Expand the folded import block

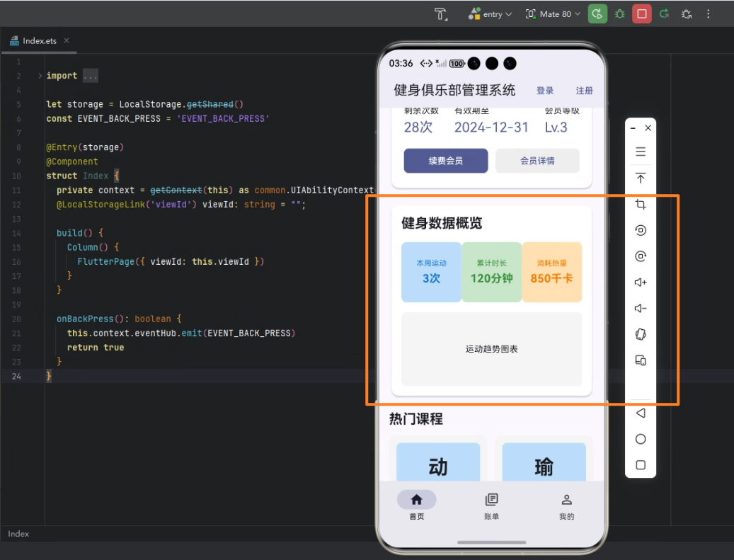click(x=40, y=76)
